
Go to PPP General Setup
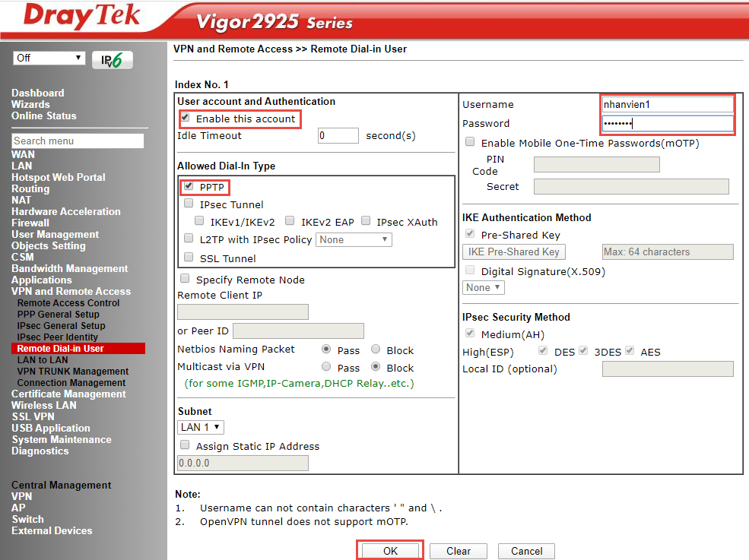59,314
